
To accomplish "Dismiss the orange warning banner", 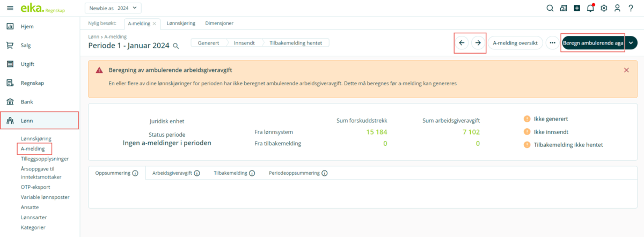I will [626, 70].
